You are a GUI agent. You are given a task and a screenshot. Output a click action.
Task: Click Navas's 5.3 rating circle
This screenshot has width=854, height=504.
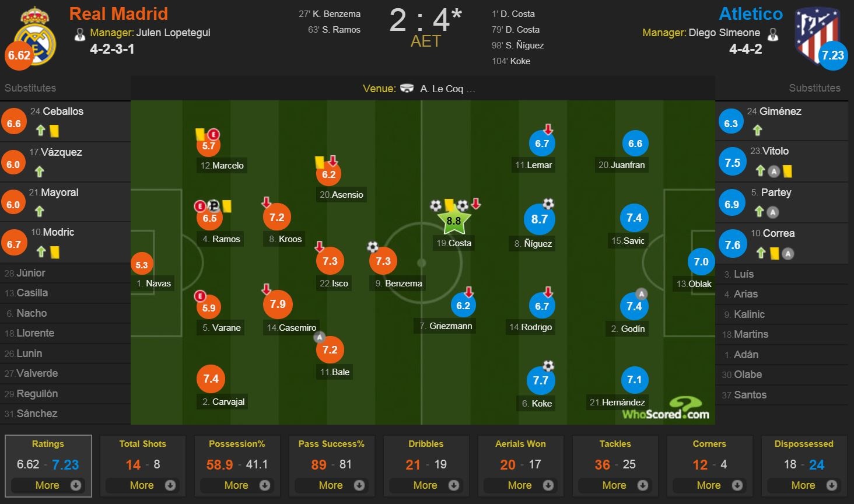(x=142, y=265)
